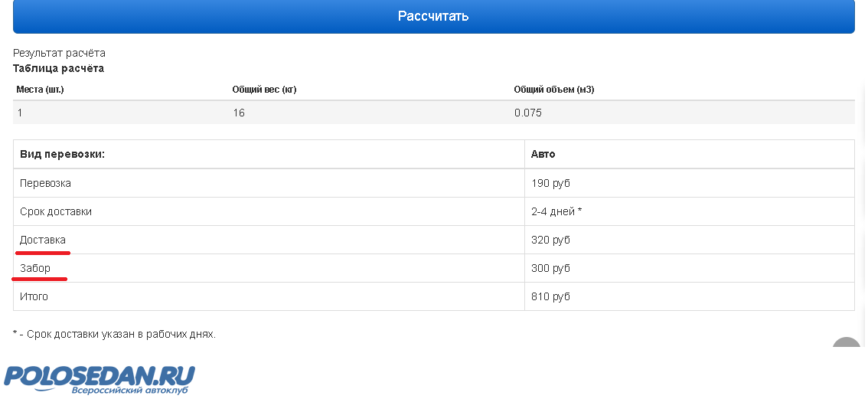Click the POLOSEDAN.RU logo

tap(100, 378)
